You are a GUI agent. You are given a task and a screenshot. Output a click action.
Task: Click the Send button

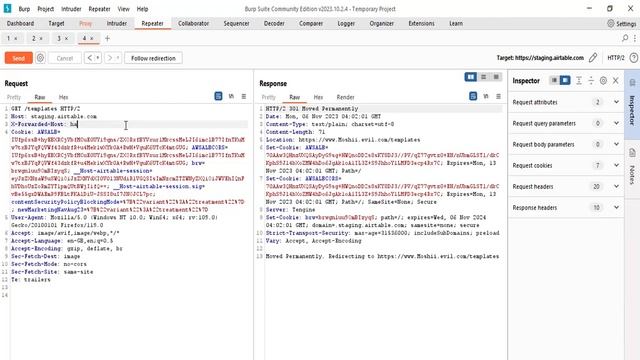tap(18, 58)
